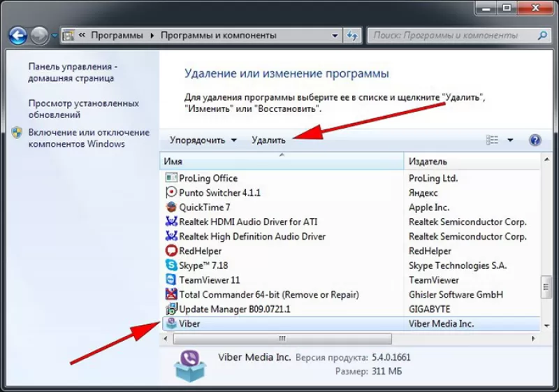Viewport: 559px width, 392px height.
Task: Select the Skype 7.18 icon
Action: coord(171,265)
